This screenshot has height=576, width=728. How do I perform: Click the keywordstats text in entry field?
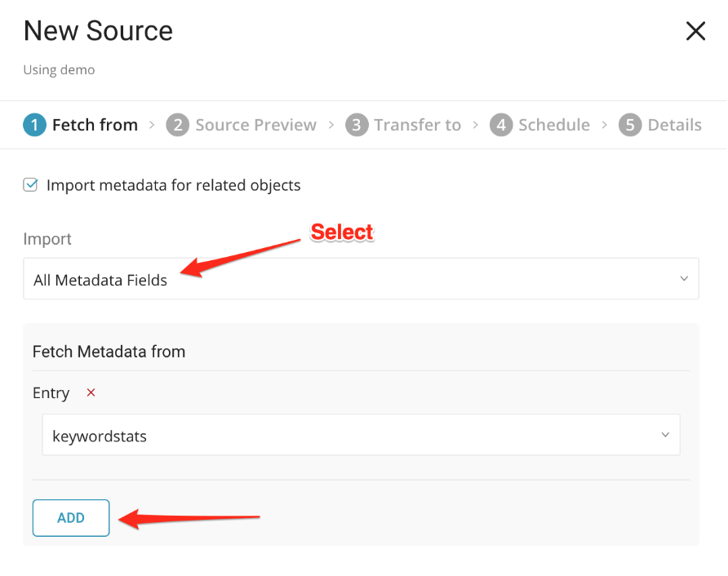point(100,436)
